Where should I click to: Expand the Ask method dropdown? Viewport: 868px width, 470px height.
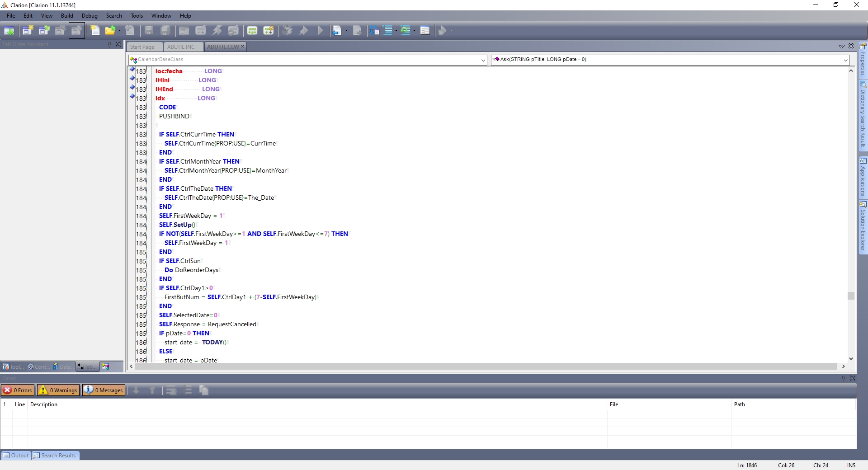click(845, 60)
